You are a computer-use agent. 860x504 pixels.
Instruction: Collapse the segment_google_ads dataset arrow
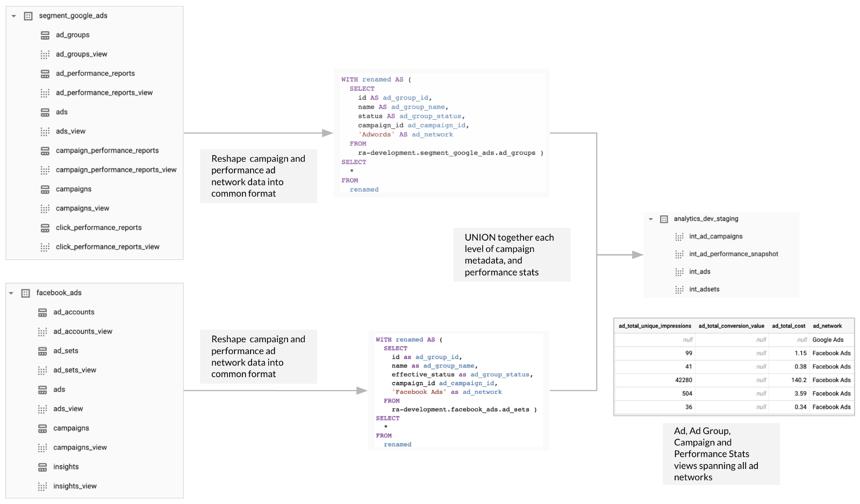click(x=13, y=16)
